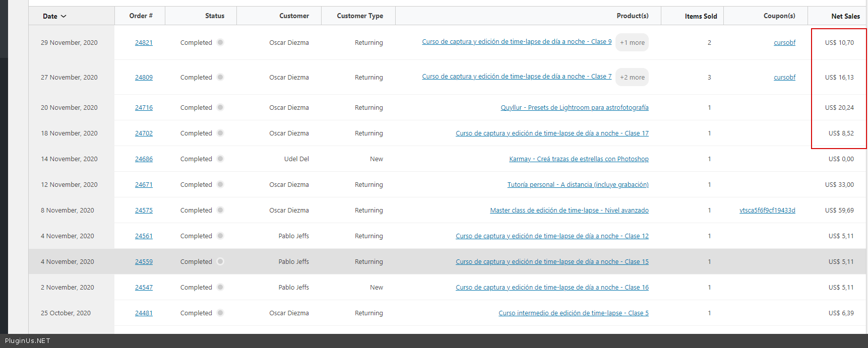Viewport: 868px width, 348px height.
Task: Toggle the Date column sort chevron
Action: coord(64,16)
